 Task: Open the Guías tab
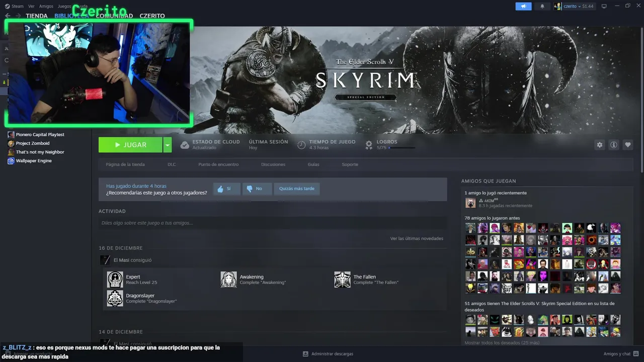tap(313, 164)
